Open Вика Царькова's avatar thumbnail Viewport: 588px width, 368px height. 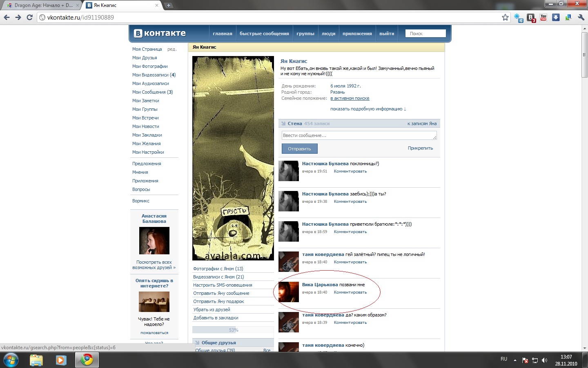pos(289,292)
